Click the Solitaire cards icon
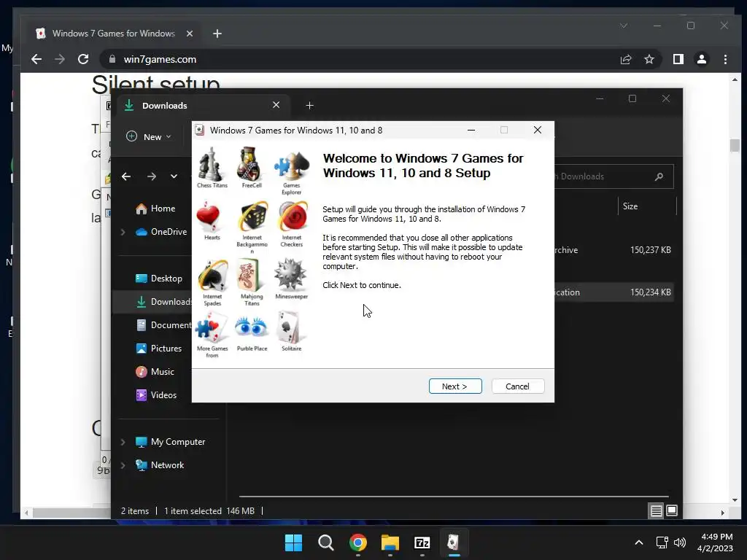Image resolution: width=747 pixels, height=560 pixels. point(289,327)
